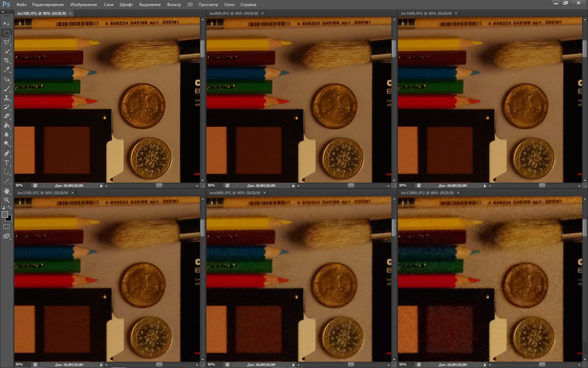Select the Quick Selection tool
The image size is (588, 368).
pos(7,51)
